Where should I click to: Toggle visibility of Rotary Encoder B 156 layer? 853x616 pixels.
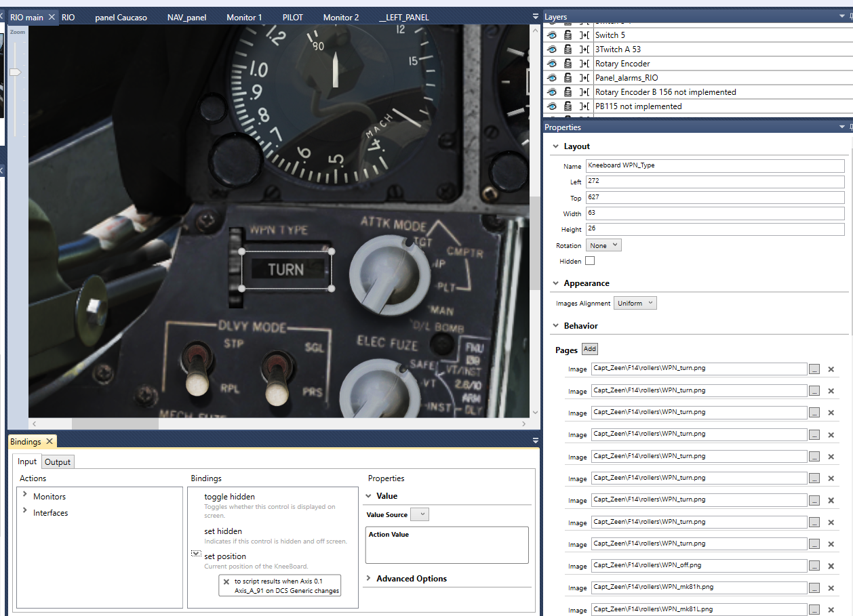552,92
